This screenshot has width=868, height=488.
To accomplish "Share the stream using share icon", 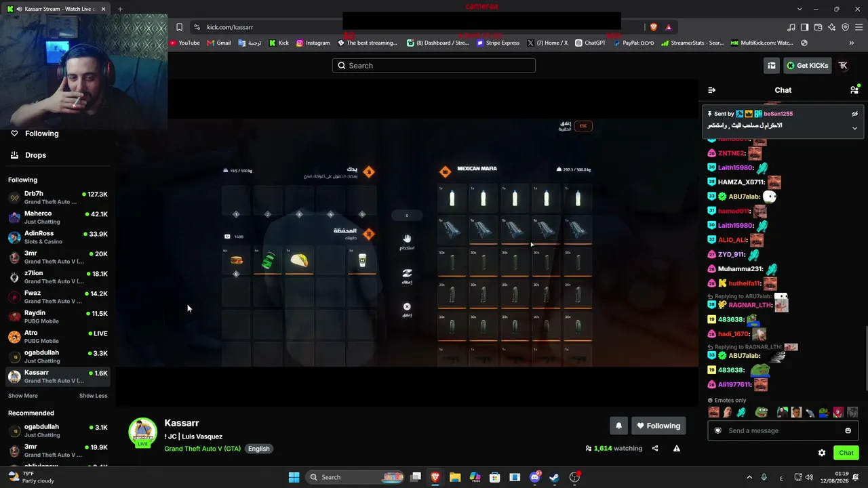I will point(655,449).
